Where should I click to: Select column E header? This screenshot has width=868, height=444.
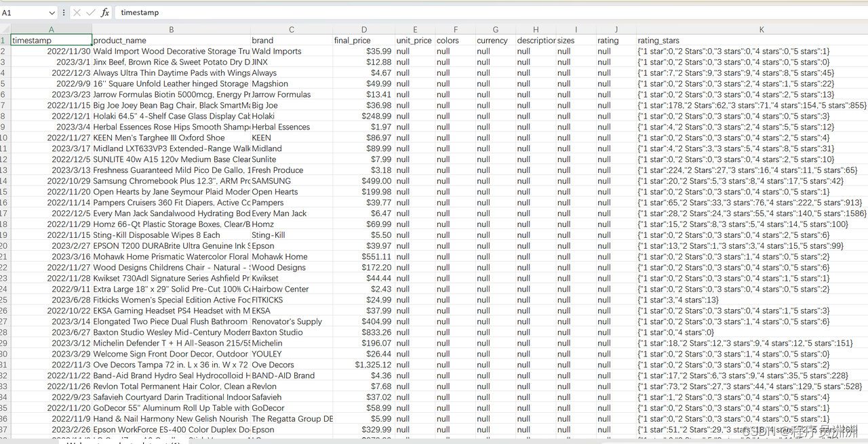pyautogui.click(x=415, y=29)
